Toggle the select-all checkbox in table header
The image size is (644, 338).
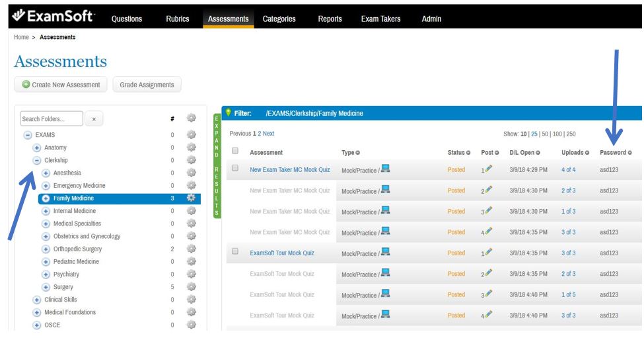(x=234, y=152)
